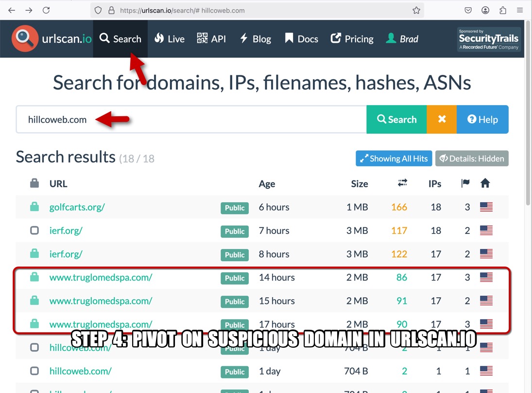Click the green lock in the truglomedspa 15 hours row

point(34,300)
